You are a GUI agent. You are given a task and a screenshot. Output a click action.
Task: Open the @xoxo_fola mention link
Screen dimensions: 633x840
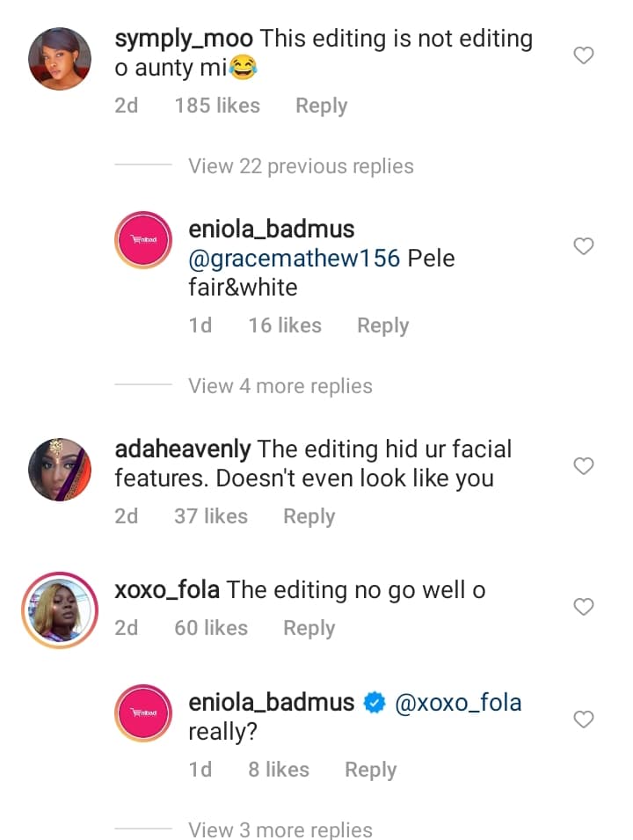pyautogui.click(x=459, y=703)
